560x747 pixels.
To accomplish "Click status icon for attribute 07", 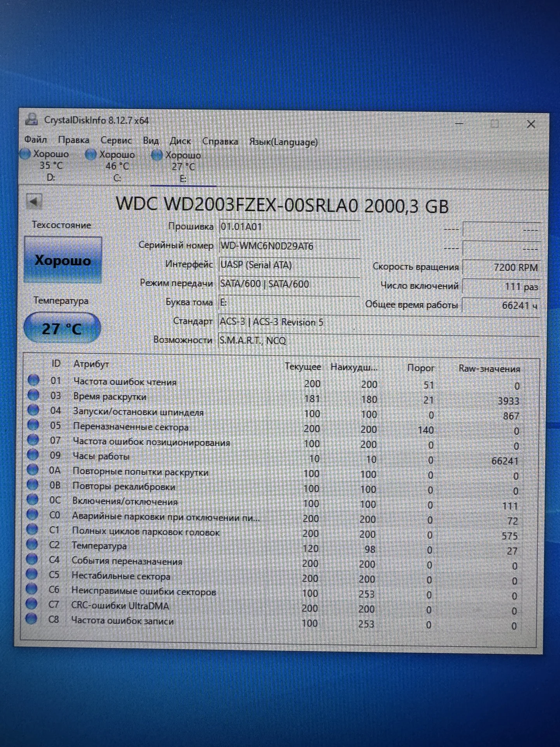I will pos(33,440).
